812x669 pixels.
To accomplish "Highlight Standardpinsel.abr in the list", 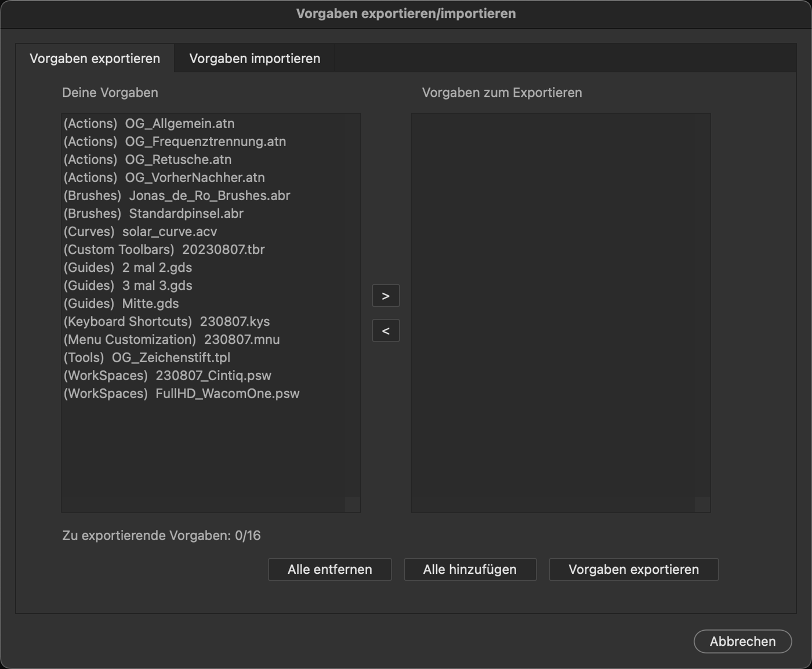I will (154, 213).
